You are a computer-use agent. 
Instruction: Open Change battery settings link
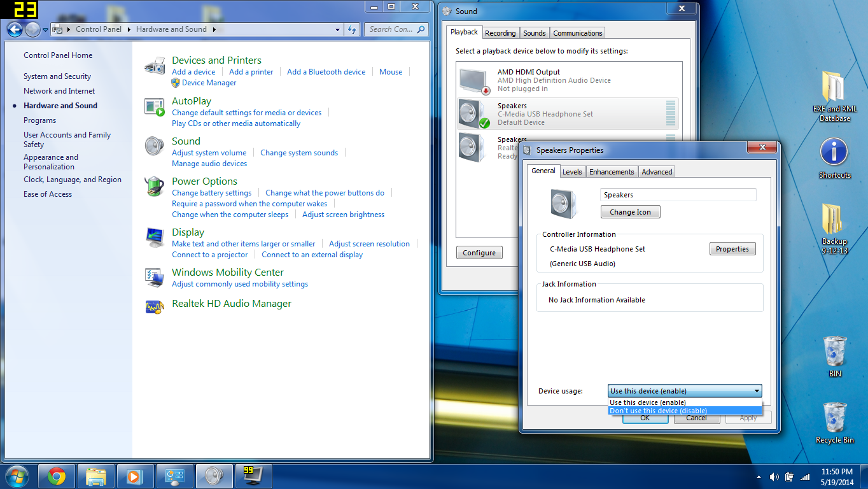[x=211, y=193]
